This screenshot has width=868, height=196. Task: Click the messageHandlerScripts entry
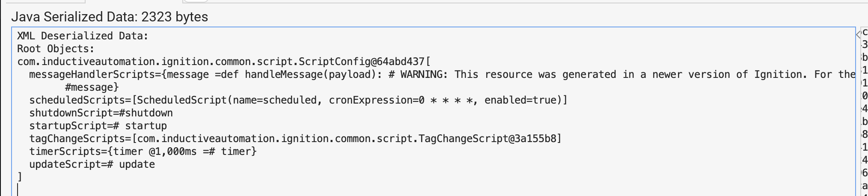pos(94,74)
